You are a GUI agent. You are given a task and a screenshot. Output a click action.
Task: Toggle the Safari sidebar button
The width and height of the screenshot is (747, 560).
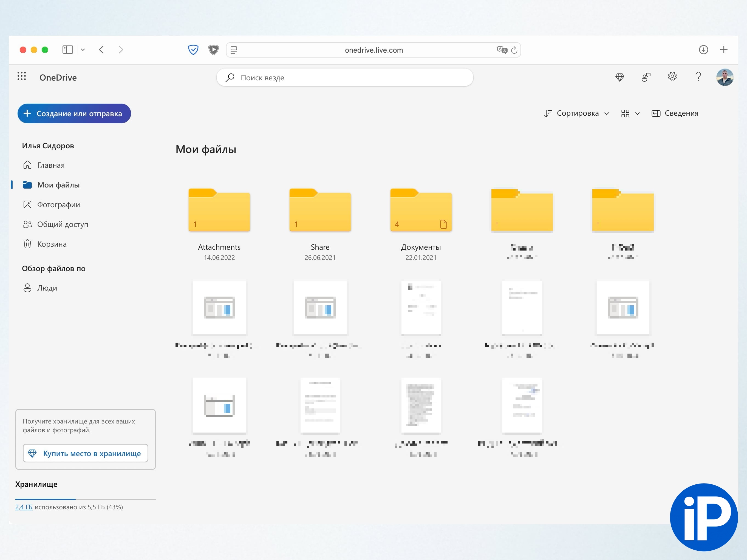click(x=67, y=50)
